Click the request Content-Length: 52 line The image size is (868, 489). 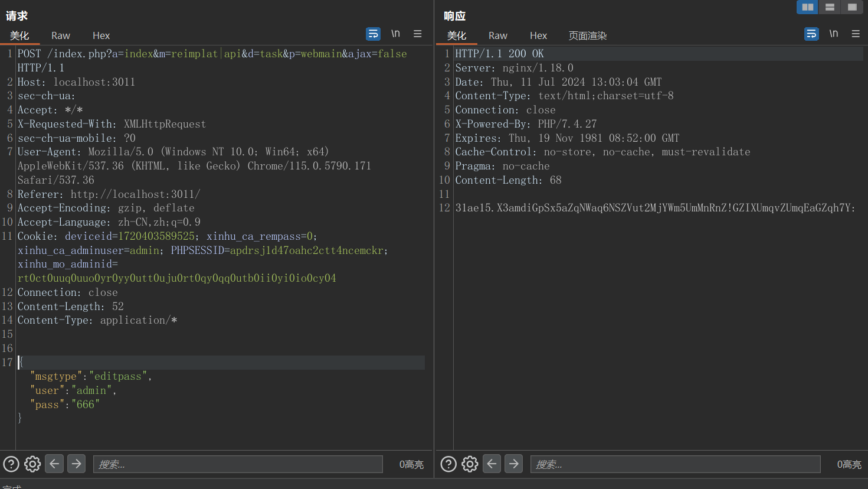pyautogui.click(x=71, y=307)
